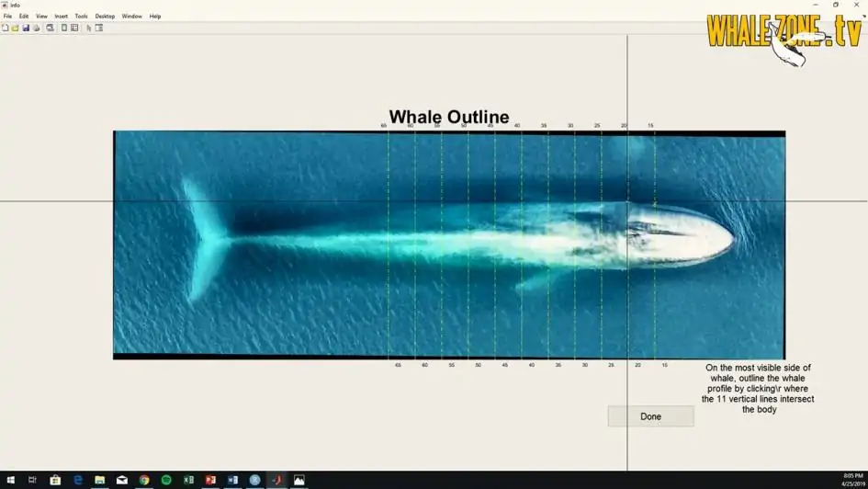Screen dimensions: 868x489
Task: Open the Help menu
Action: pyautogui.click(x=155, y=16)
